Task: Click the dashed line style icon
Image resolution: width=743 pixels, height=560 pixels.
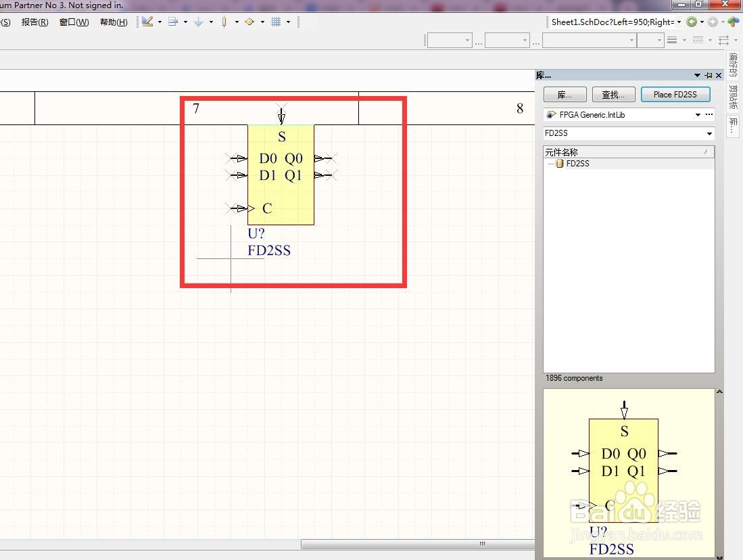Action: point(698,41)
